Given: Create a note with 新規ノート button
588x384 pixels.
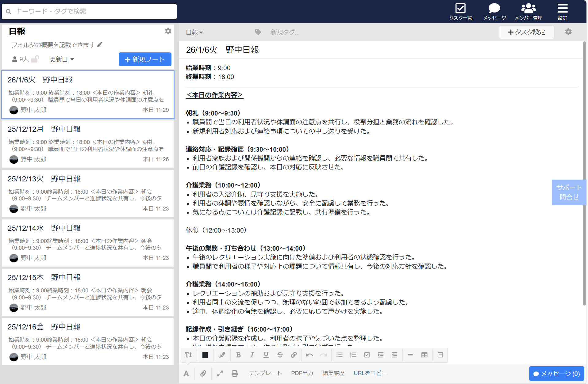Looking at the screenshot, I should tap(145, 59).
